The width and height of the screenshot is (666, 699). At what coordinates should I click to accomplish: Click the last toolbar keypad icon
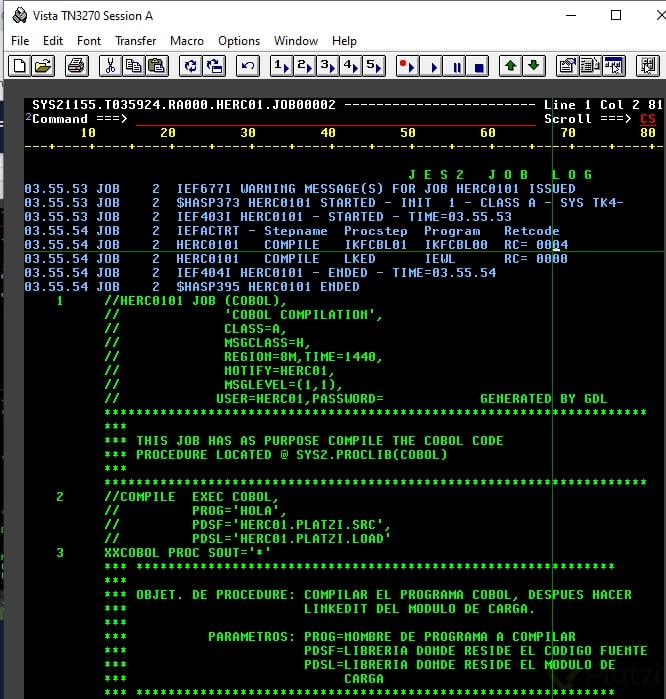coord(648,66)
